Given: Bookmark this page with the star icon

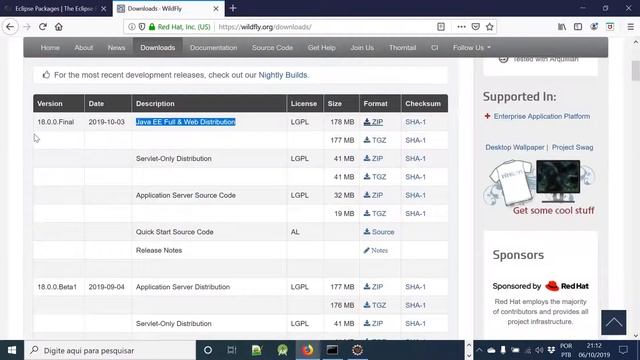Looking at the screenshot, I should pos(490,27).
